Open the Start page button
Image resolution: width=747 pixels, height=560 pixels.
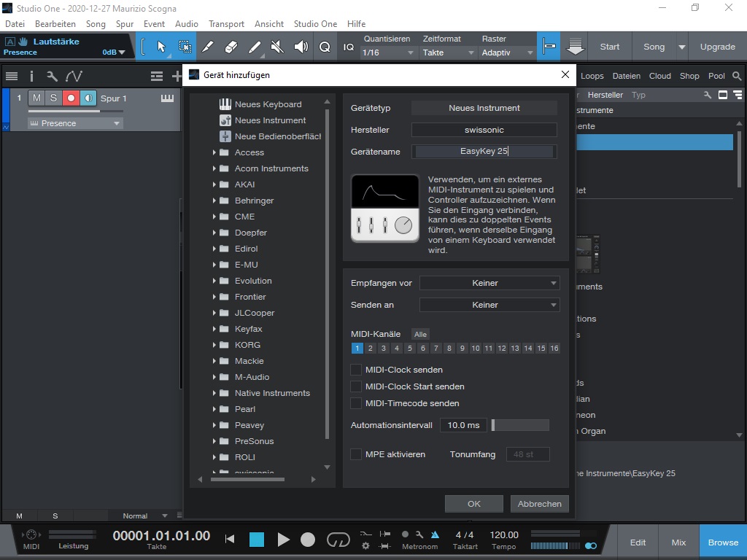(x=610, y=47)
